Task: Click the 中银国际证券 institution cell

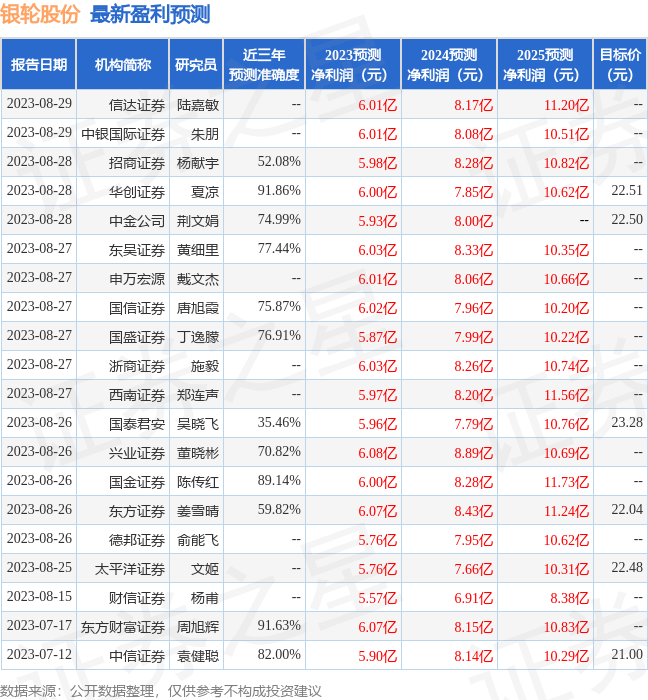Action: (123, 134)
